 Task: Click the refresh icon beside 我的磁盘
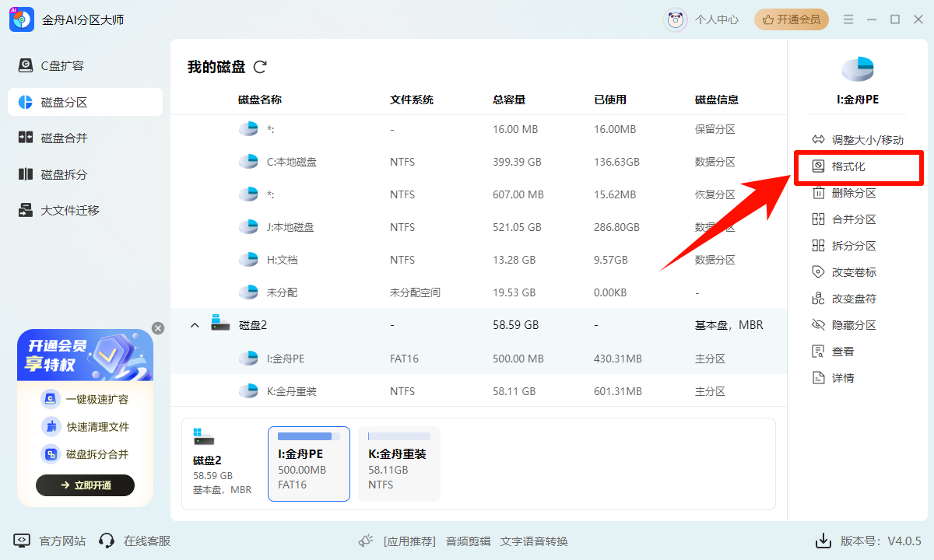260,68
